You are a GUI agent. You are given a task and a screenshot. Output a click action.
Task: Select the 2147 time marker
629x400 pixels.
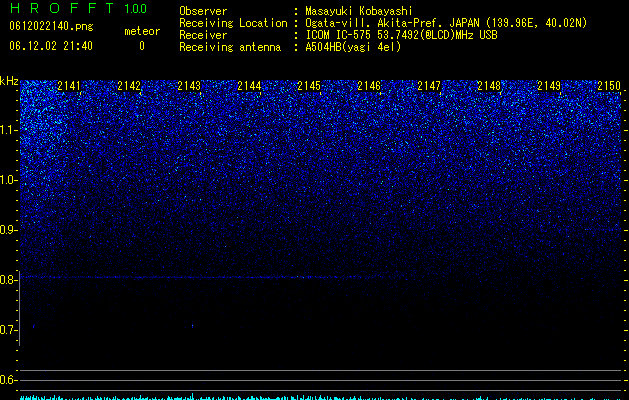pos(429,86)
